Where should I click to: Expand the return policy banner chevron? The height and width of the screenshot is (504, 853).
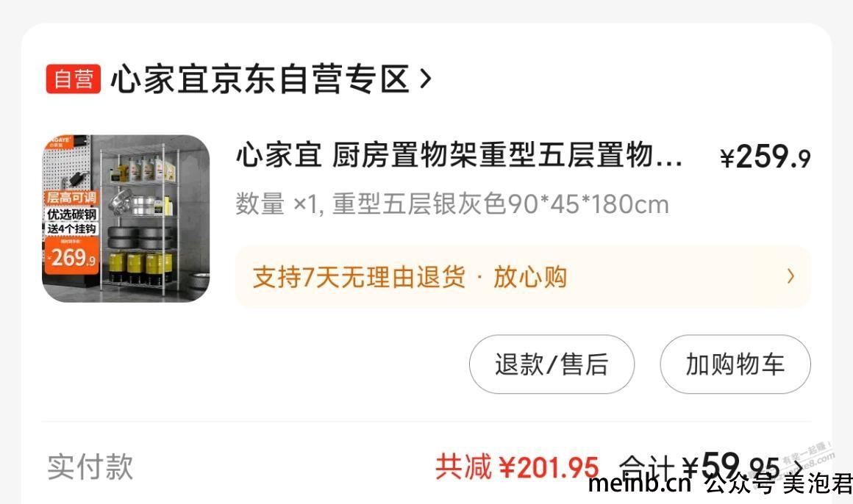point(790,277)
